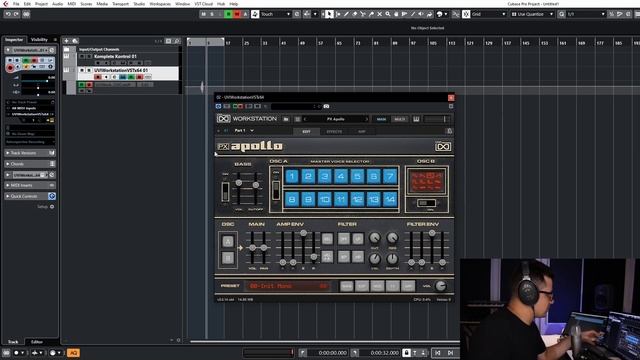Toggle the OSC A on/off switch

276,190
